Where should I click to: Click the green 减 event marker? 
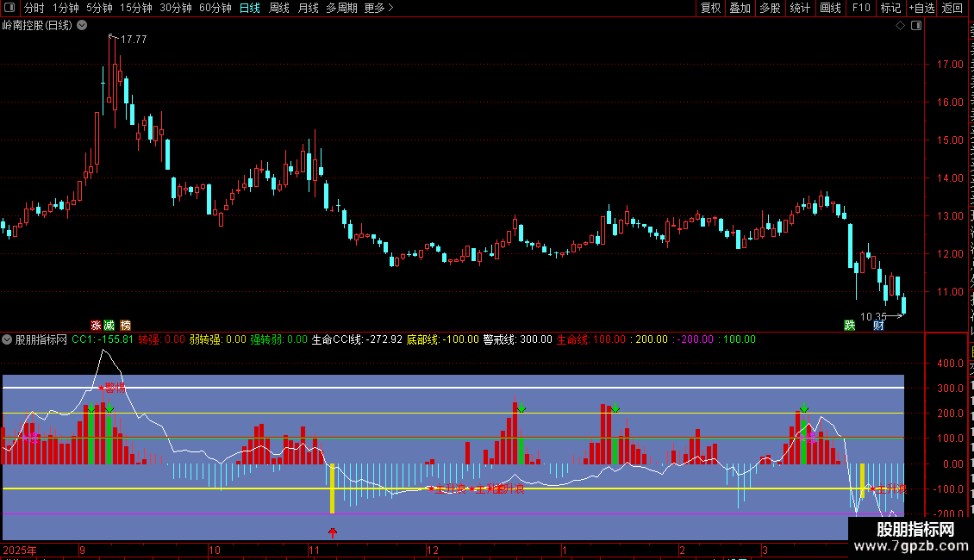109,326
